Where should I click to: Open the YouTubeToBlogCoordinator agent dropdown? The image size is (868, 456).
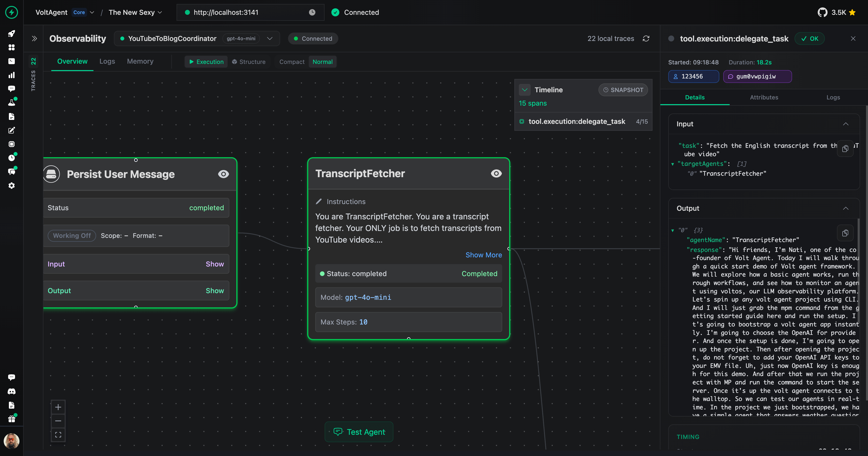click(270, 38)
